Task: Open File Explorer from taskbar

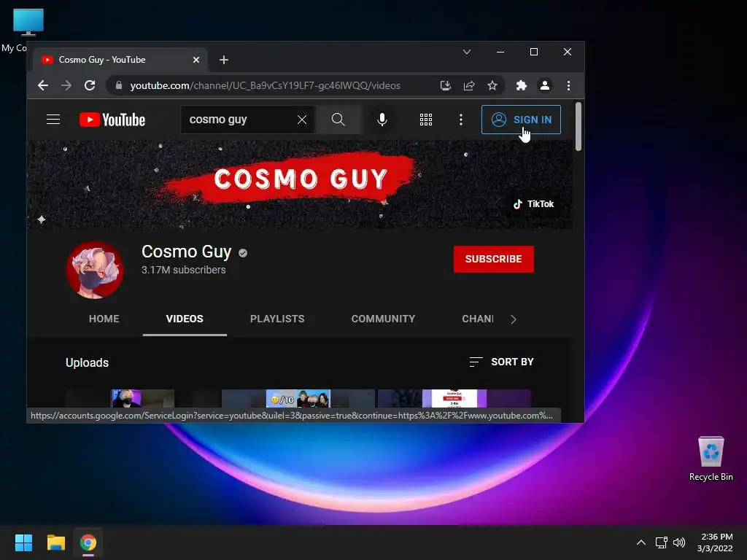Action: 55,542
